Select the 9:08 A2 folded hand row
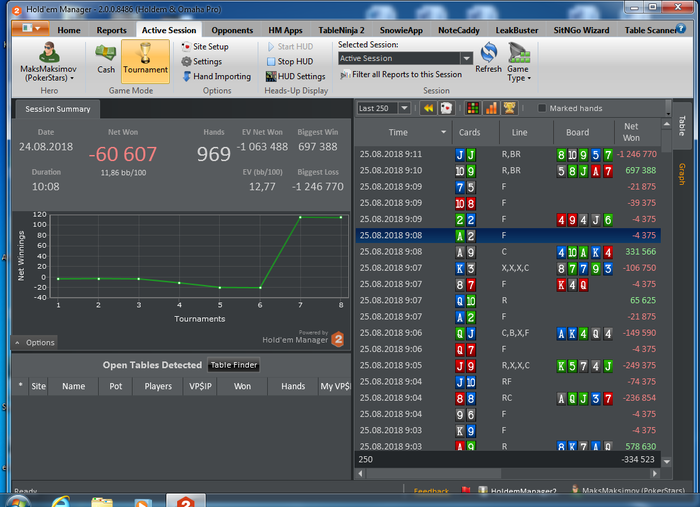 click(x=508, y=236)
